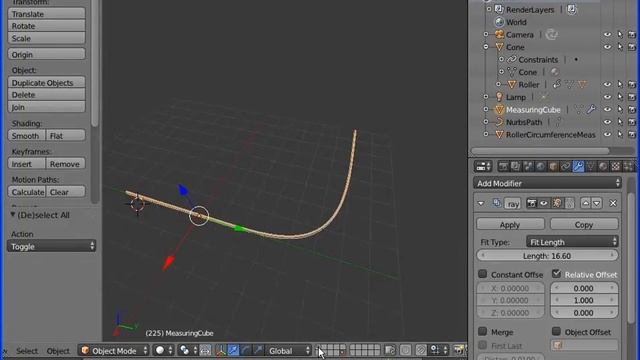Toggle NurbsPath selectability cursor icon

(620, 122)
